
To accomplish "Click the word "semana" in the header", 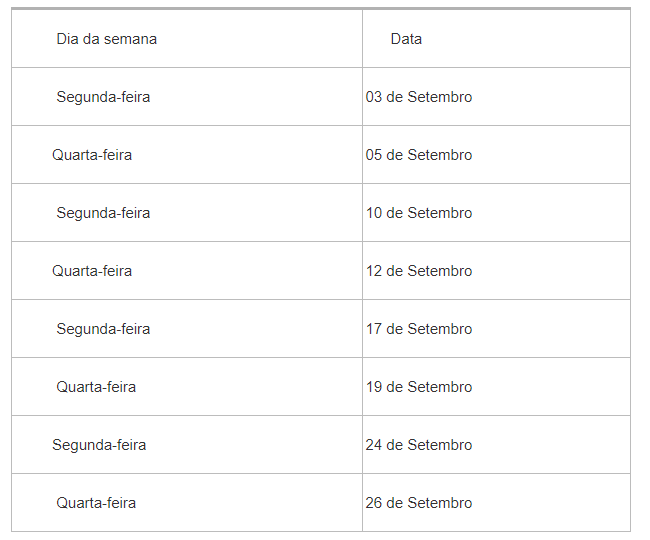I will [130, 39].
